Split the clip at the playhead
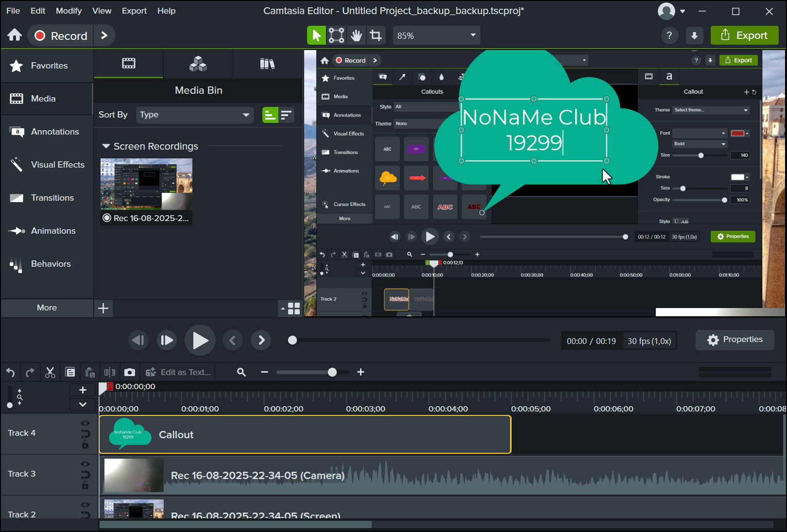Screen dimensions: 787x532 pyautogui.click(x=110, y=373)
